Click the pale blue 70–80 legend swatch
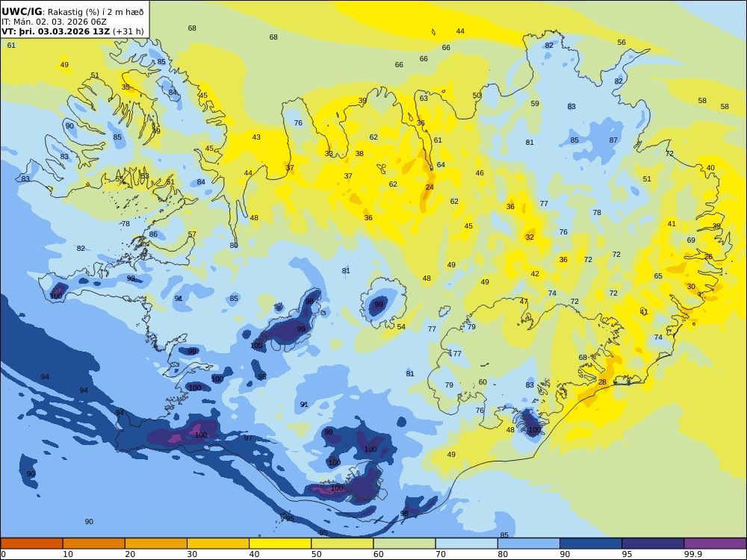 coord(466,544)
